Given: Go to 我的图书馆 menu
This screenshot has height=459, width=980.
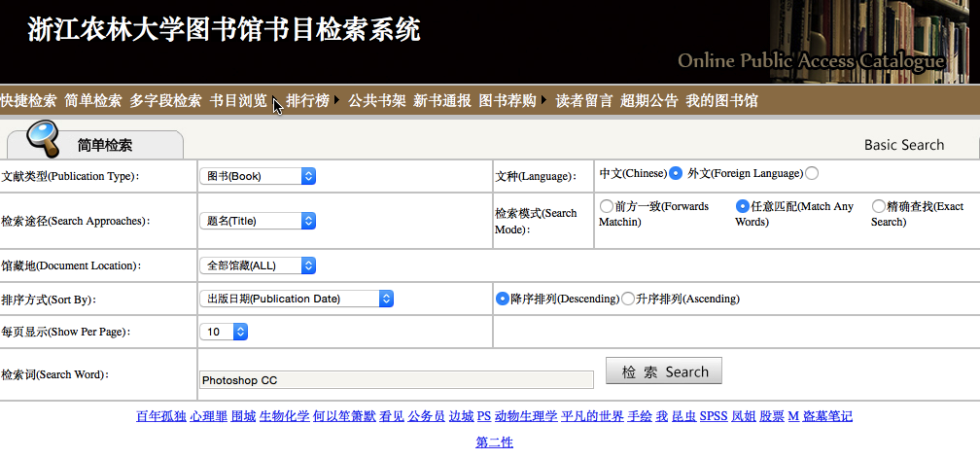Looking at the screenshot, I should 721,100.
